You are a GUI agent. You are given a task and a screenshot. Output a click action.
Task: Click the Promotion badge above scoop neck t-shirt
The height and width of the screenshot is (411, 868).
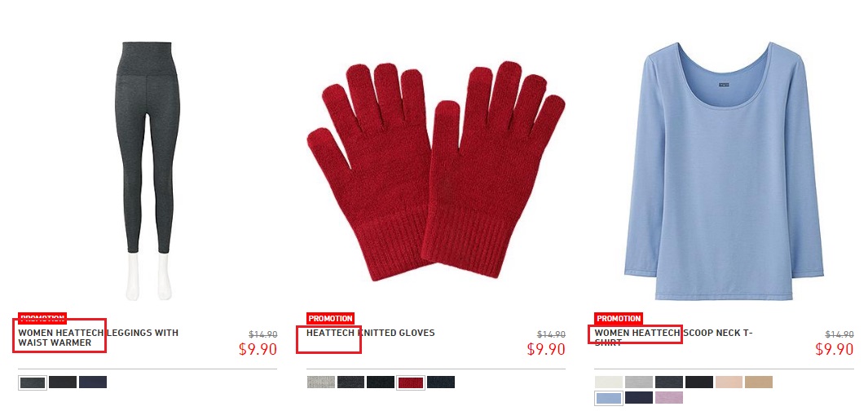pos(619,319)
